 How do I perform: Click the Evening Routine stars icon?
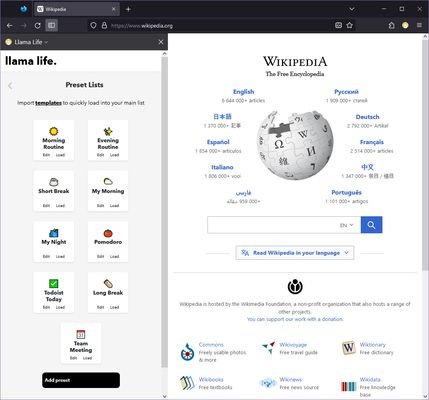pos(108,131)
